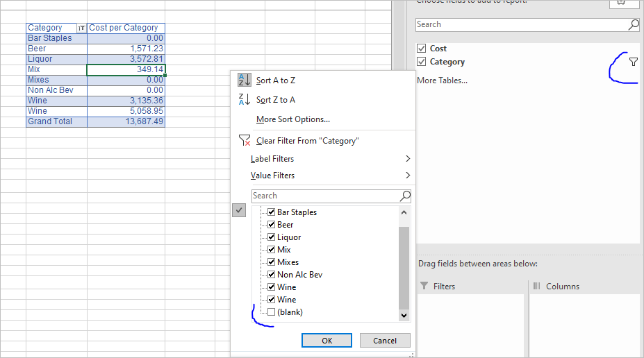The width and height of the screenshot is (644, 358).
Task: Select the Mixes row label cell
Action: pos(57,80)
